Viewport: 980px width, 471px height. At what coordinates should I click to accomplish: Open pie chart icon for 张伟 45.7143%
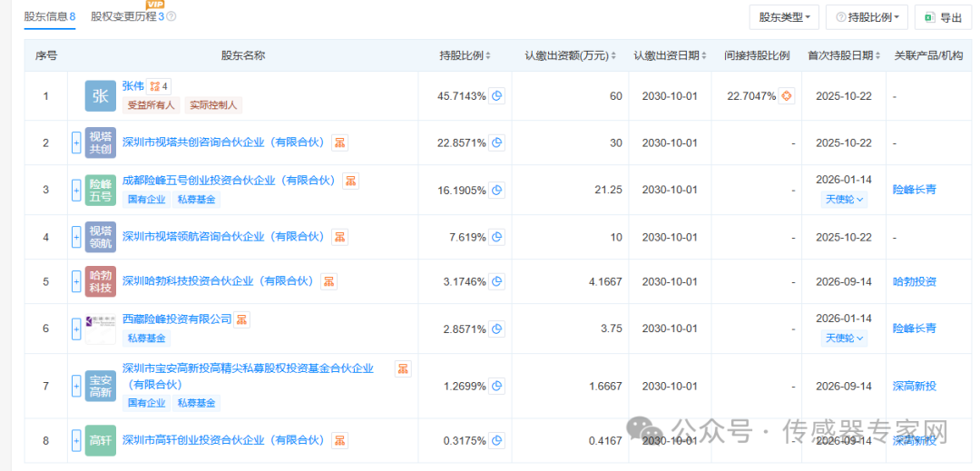[497, 96]
